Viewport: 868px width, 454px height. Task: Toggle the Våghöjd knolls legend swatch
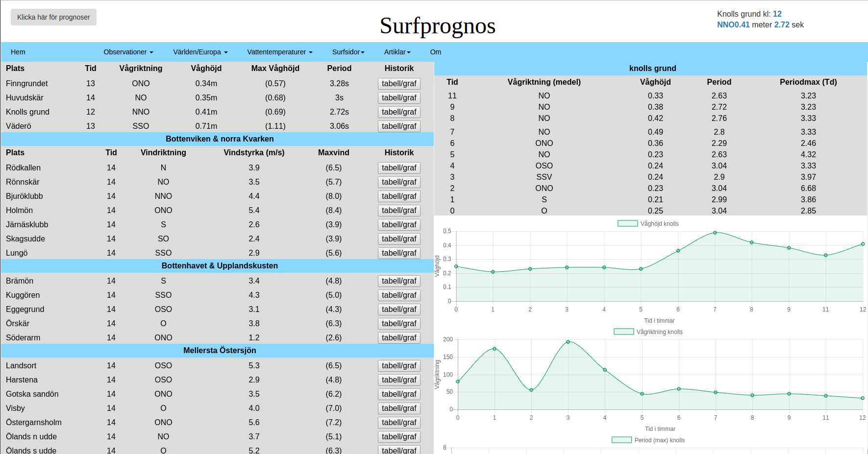[627, 223]
